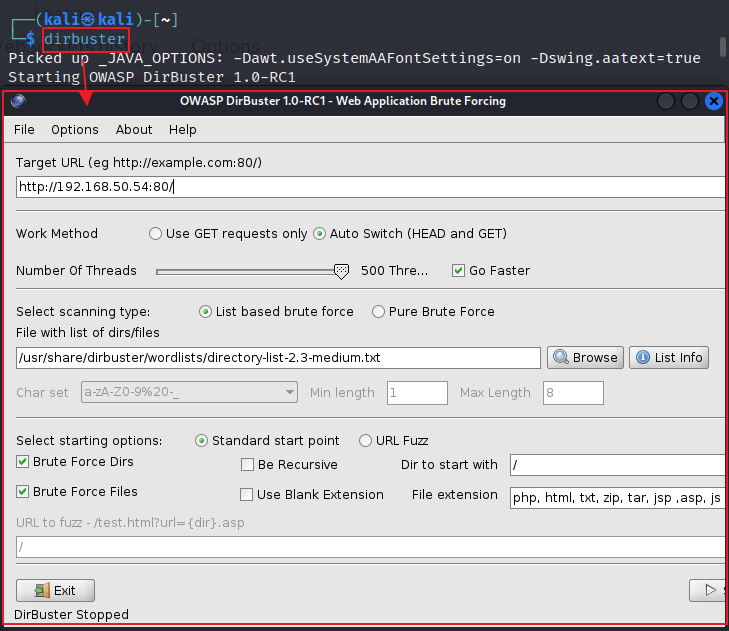Click the magnifier icon on Browse
The width and height of the screenshot is (729, 631).
tap(561, 357)
